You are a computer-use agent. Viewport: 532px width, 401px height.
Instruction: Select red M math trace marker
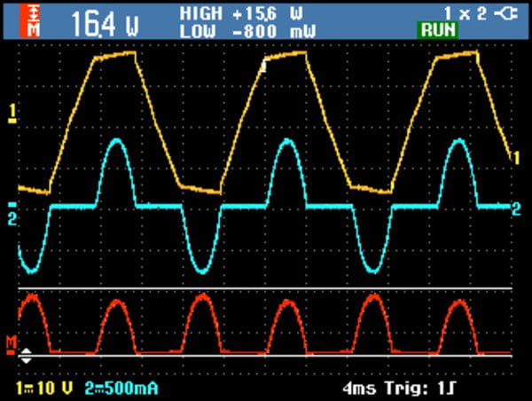click(x=12, y=345)
